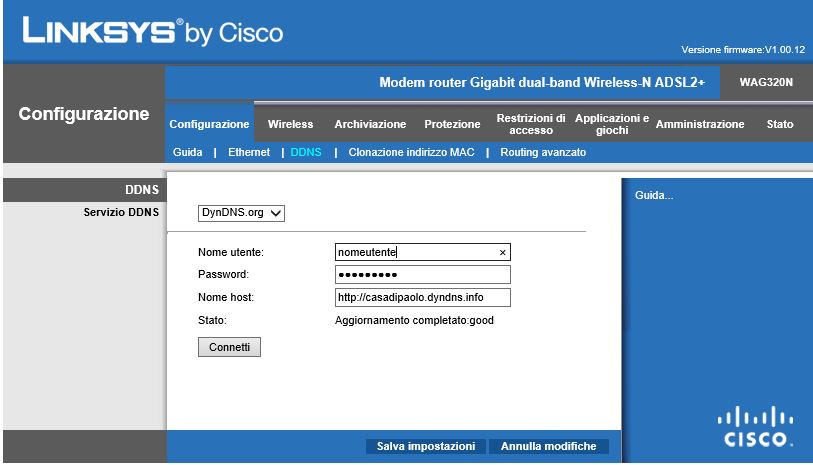Focus the Nome host input field
Screen dimensions: 813x465
[423, 298]
